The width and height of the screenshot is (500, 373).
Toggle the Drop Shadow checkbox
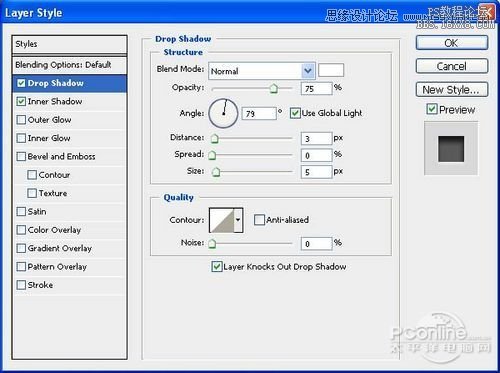(21, 83)
